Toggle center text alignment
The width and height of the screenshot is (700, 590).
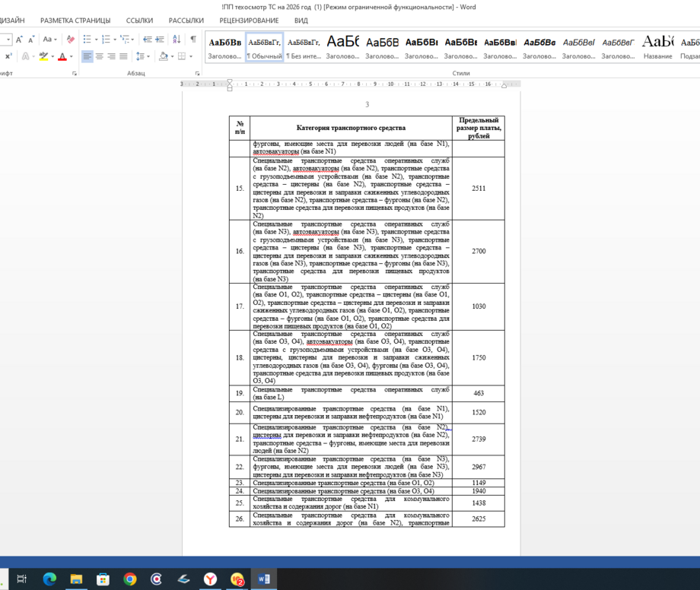click(100, 56)
